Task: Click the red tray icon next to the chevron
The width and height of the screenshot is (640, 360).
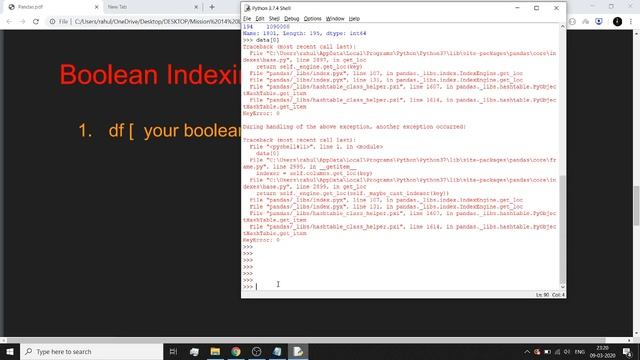Action: click(537, 351)
